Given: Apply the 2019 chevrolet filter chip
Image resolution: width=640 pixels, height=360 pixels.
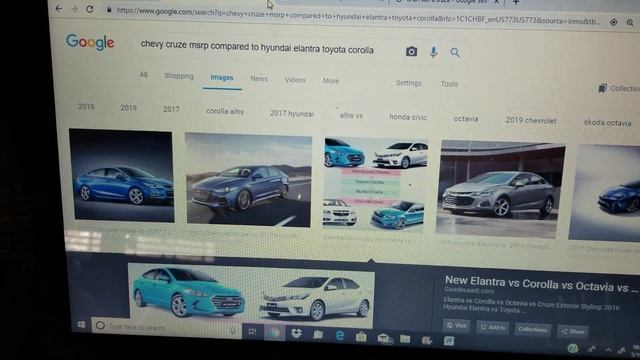Looking at the screenshot, I should pos(531,121).
